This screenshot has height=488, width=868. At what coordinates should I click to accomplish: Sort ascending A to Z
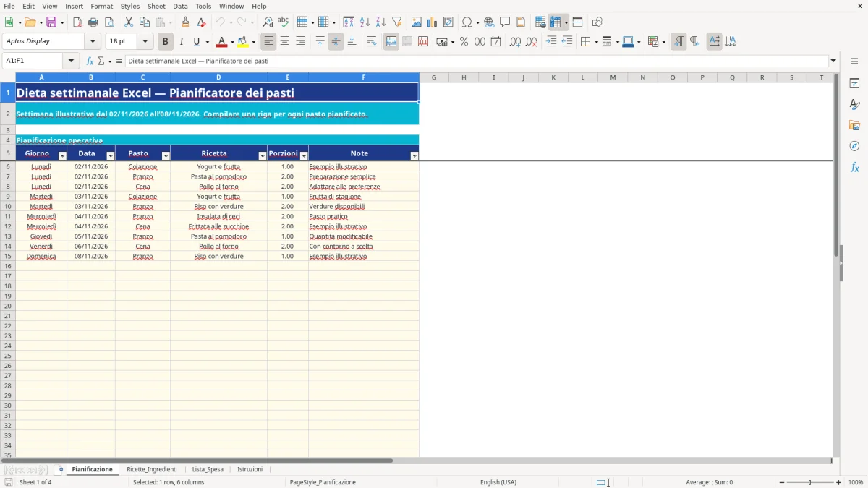(365, 22)
